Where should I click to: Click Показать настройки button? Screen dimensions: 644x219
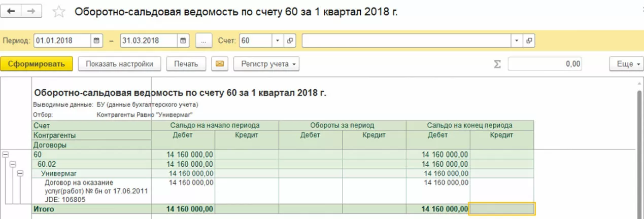click(x=119, y=64)
